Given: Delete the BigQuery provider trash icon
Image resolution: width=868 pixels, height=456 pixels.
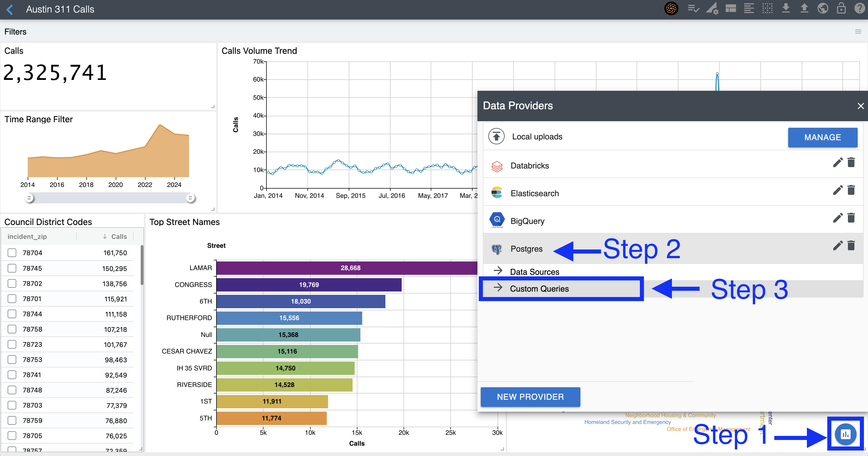Looking at the screenshot, I should (x=851, y=218).
